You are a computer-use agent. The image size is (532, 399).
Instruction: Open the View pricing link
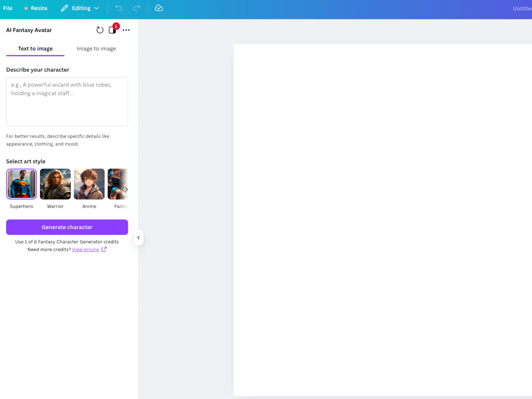tap(85, 249)
